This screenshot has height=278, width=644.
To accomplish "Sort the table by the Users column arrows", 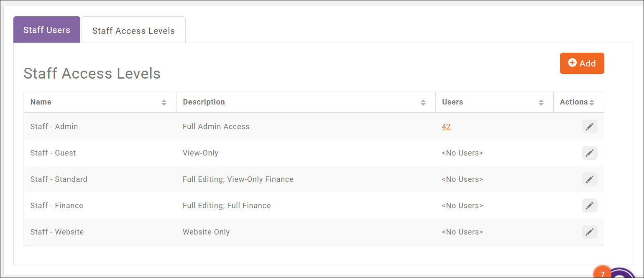I will tap(542, 102).
